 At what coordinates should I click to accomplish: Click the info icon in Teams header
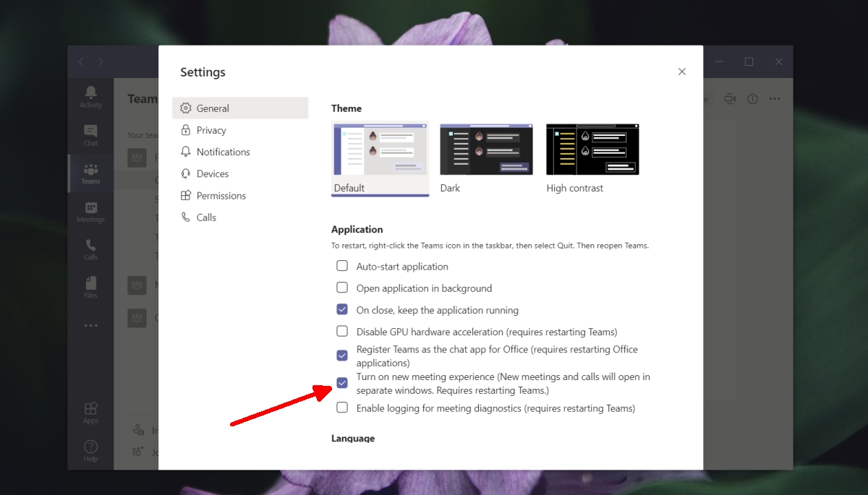coord(752,99)
